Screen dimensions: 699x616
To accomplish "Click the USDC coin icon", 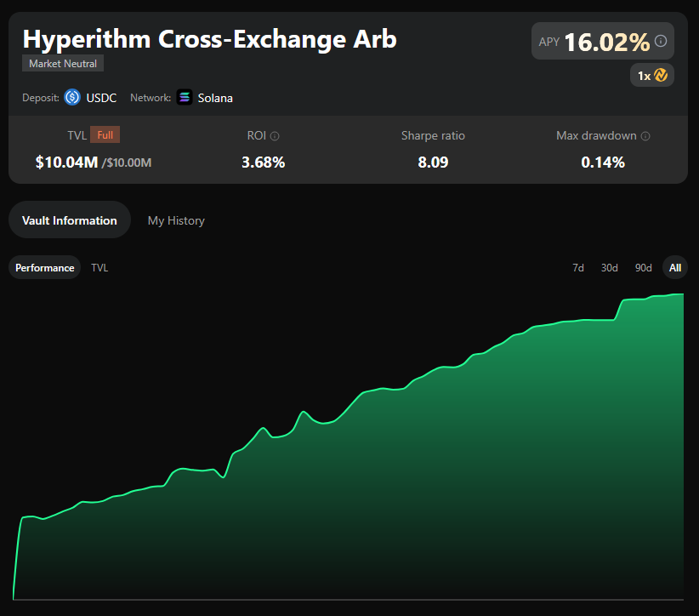I will [72, 97].
